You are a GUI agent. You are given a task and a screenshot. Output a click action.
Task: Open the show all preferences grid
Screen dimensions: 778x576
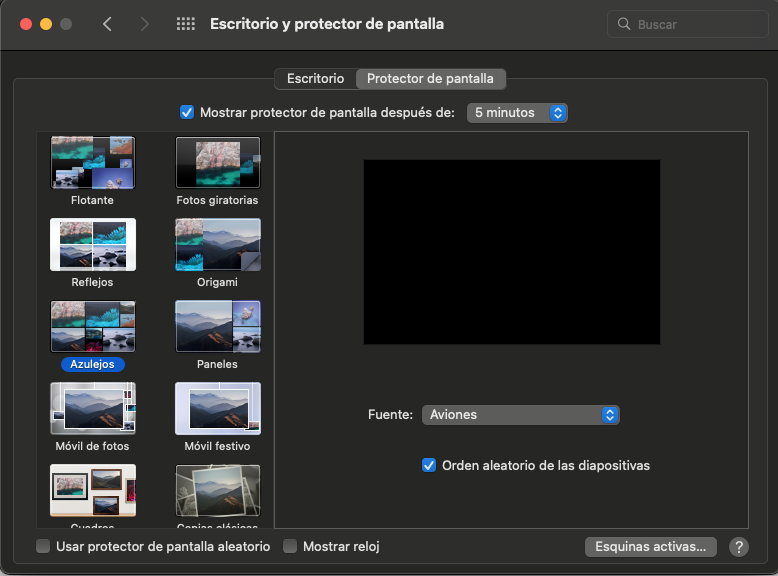point(185,24)
